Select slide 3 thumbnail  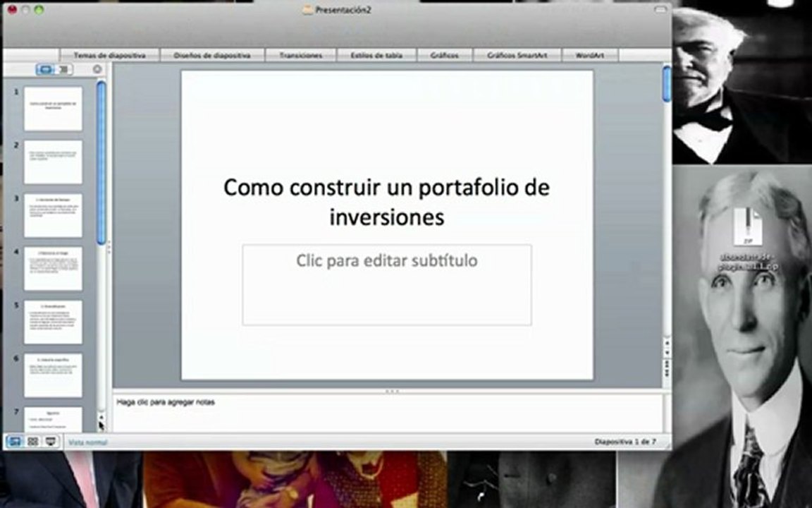[x=53, y=215]
